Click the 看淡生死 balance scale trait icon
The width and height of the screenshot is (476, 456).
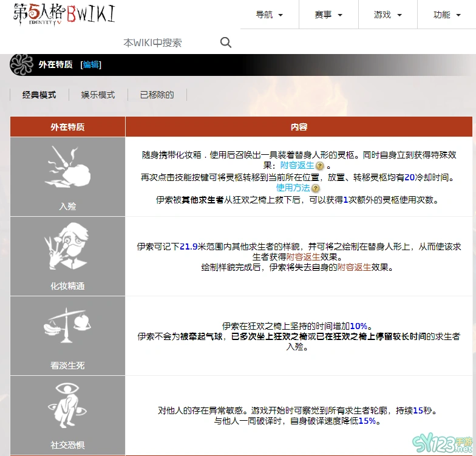point(67,325)
